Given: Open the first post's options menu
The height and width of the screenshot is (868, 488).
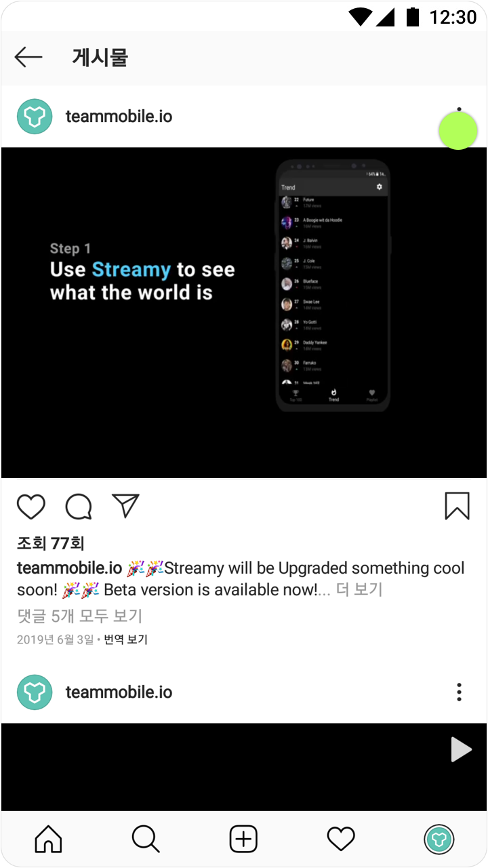Looking at the screenshot, I should pos(459,117).
